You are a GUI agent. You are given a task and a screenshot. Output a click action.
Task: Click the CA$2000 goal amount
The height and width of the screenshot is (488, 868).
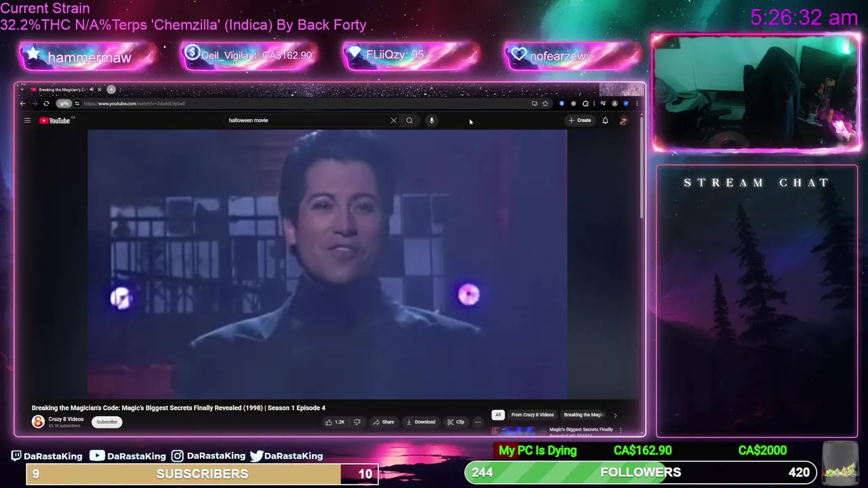(762, 451)
